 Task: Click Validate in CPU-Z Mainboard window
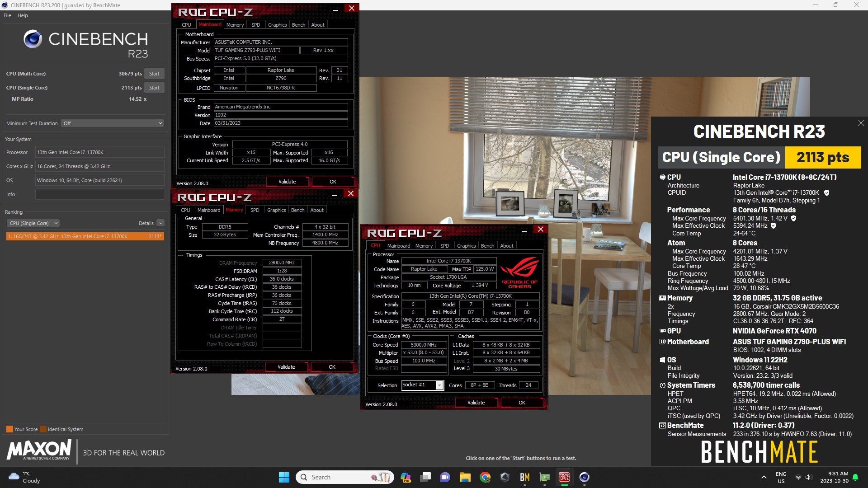[287, 182]
